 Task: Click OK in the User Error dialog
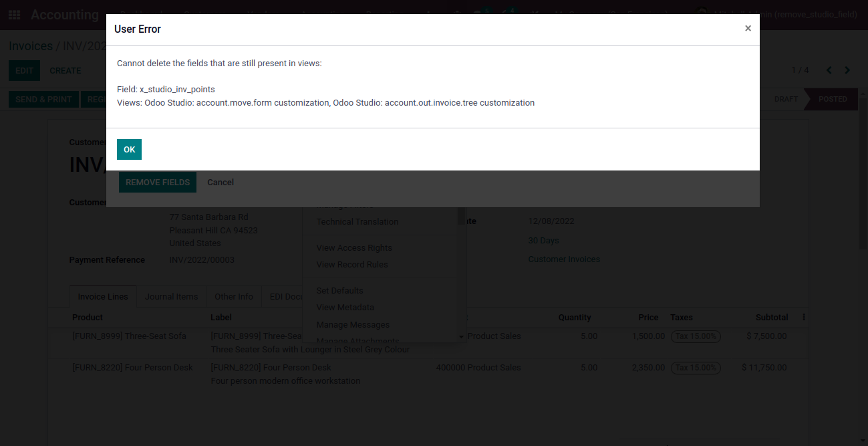(x=129, y=149)
